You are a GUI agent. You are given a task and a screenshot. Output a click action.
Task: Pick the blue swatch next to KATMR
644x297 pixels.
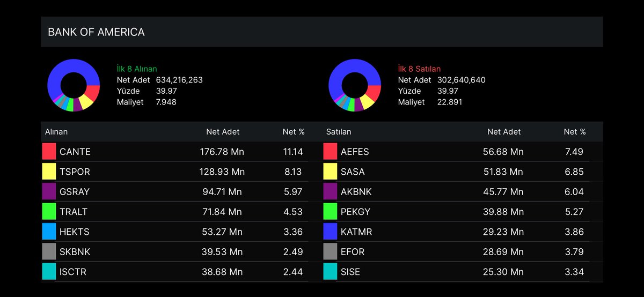(x=330, y=232)
